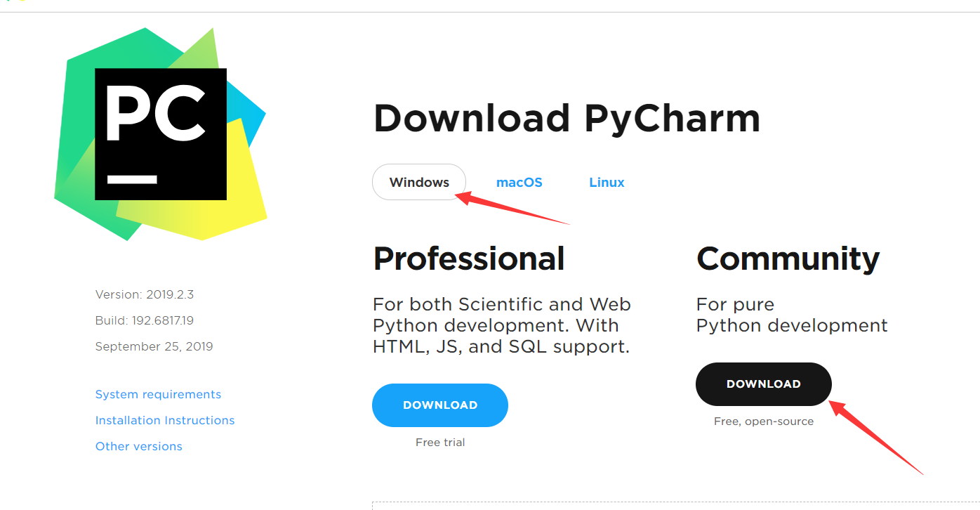Click the Professional edition description text
Viewport: 980px width, 510px height.
click(x=501, y=325)
